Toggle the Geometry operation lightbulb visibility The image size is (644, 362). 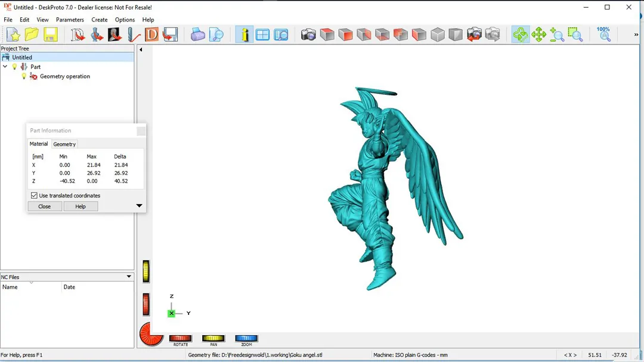pos(24,76)
